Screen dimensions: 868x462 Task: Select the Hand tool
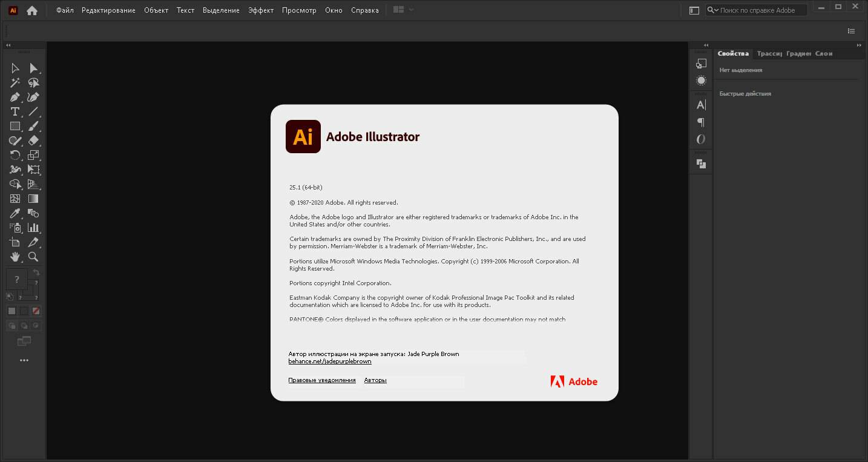(15, 257)
